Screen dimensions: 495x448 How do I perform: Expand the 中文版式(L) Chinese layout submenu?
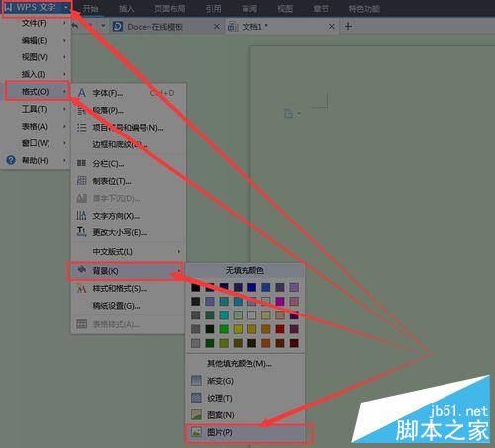tap(129, 252)
